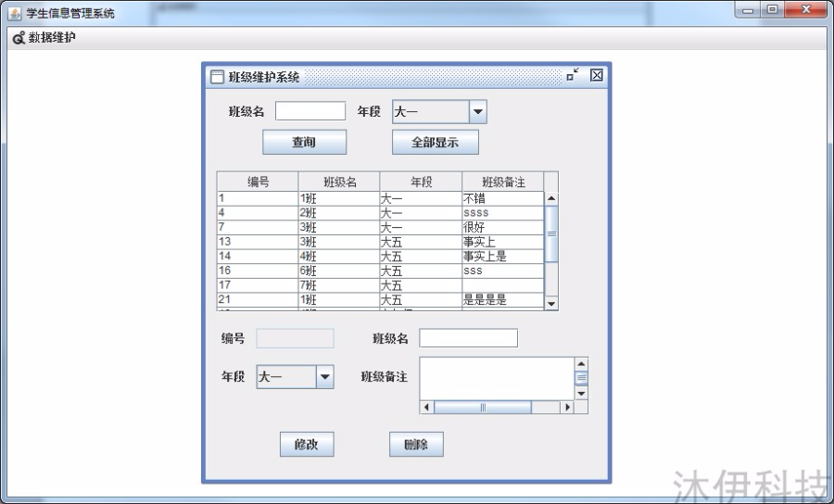Click the lower 班级名 input field
The width and height of the screenshot is (834, 504).
coord(468,338)
